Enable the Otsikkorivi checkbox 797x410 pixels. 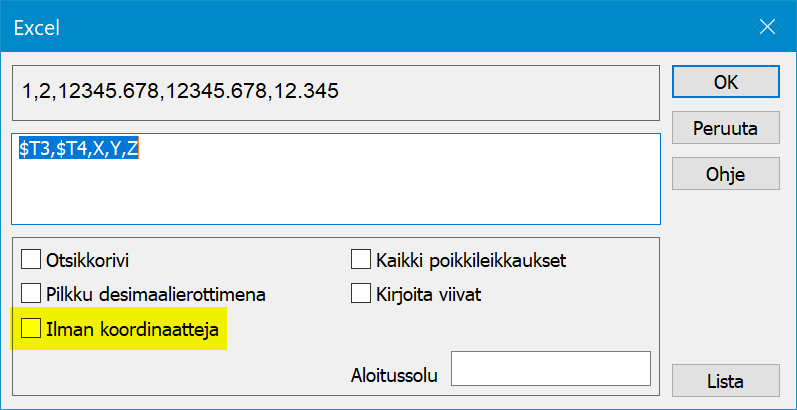click(31, 261)
